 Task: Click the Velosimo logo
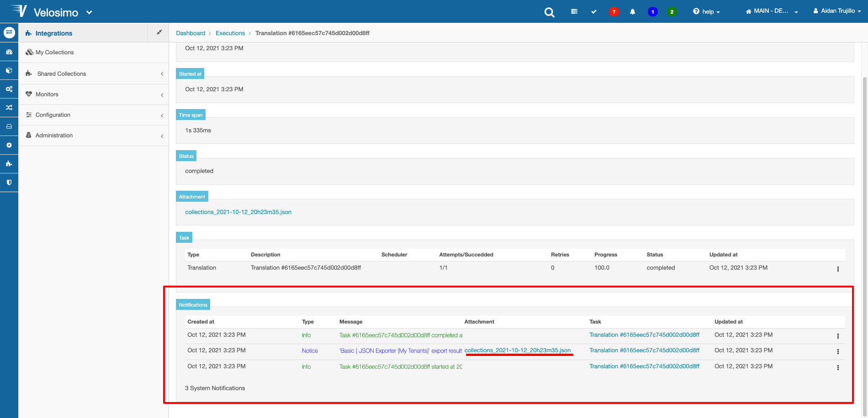pyautogui.click(x=45, y=11)
